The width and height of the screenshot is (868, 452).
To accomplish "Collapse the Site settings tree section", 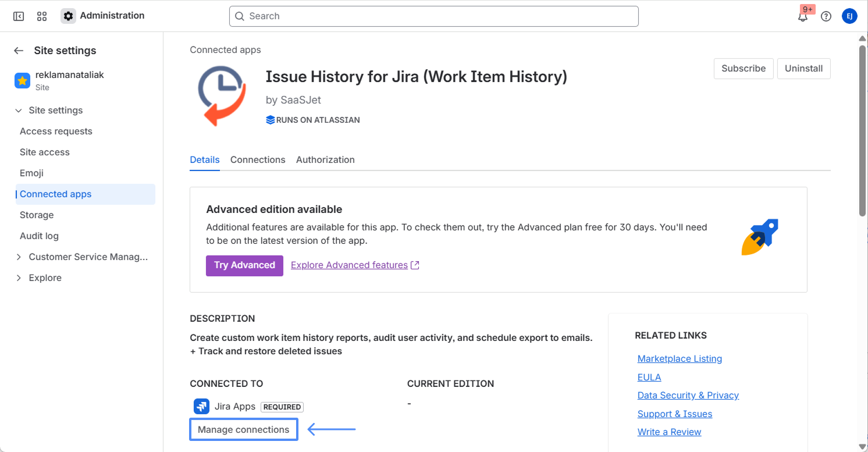I will [19, 111].
